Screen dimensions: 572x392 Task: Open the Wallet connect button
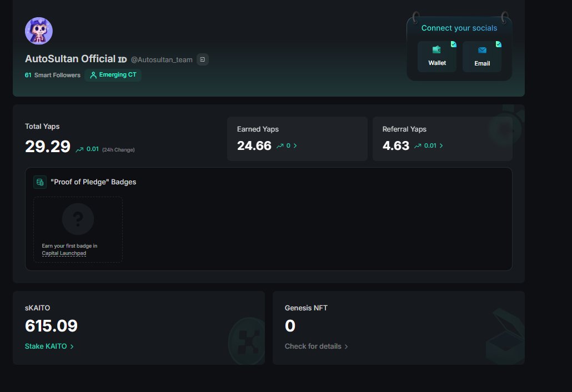436,57
